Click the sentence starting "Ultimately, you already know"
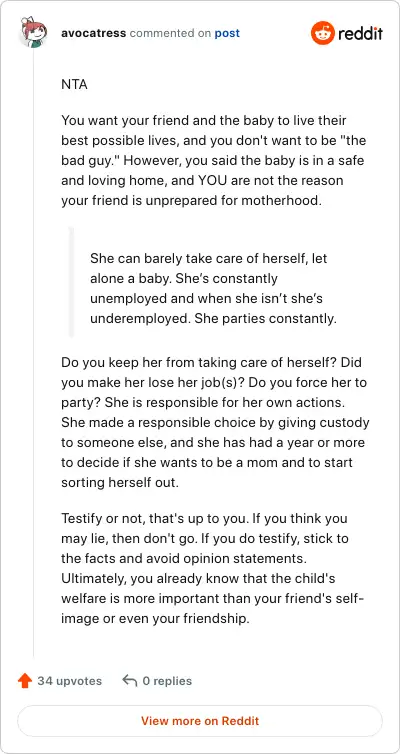The height and width of the screenshot is (754, 400). click(x=212, y=598)
